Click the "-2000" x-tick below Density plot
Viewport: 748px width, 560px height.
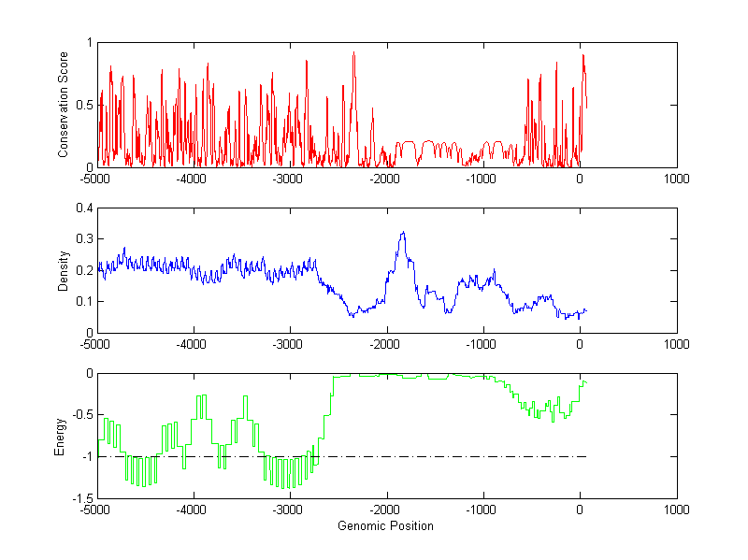[x=385, y=344]
